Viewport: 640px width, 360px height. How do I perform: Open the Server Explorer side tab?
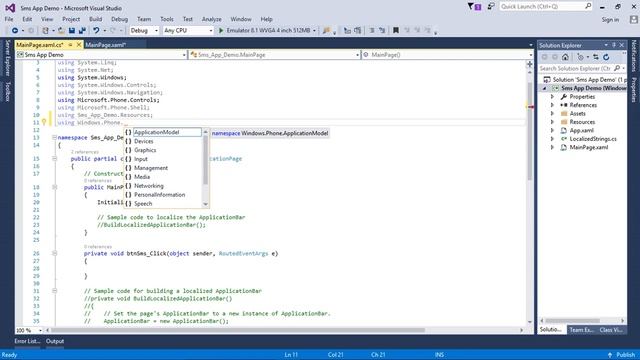(x=7, y=58)
